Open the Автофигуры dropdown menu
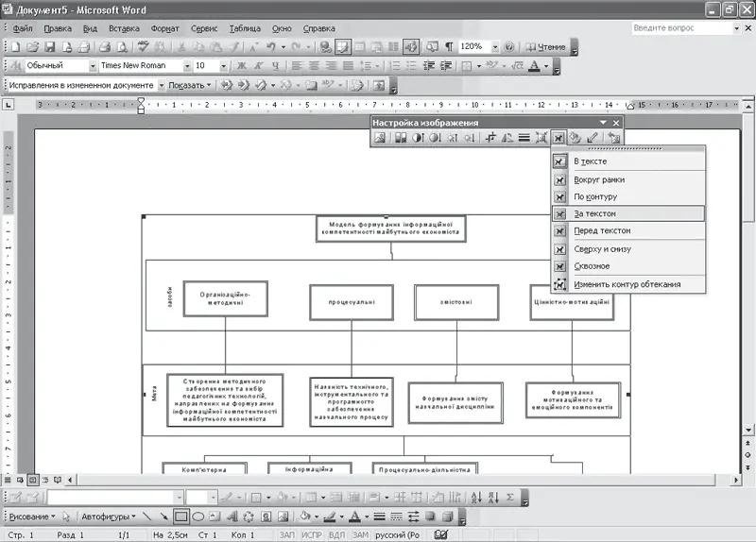This screenshot has width=756, height=542. (109, 517)
